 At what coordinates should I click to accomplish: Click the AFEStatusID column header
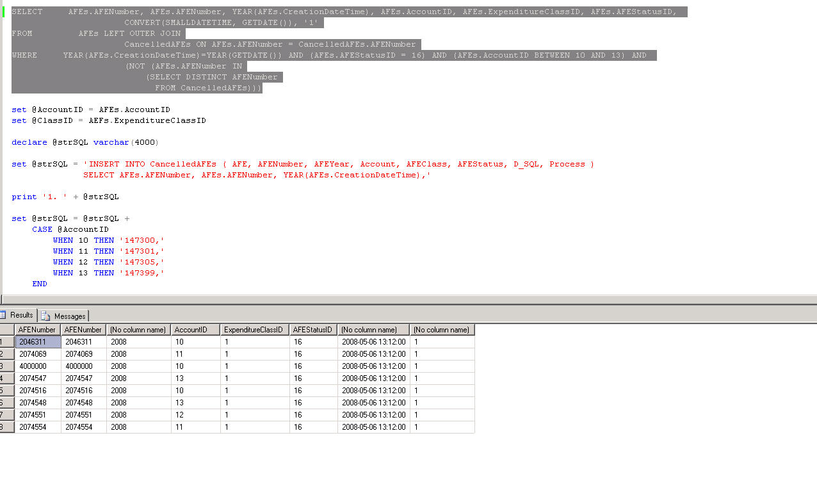click(x=312, y=329)
